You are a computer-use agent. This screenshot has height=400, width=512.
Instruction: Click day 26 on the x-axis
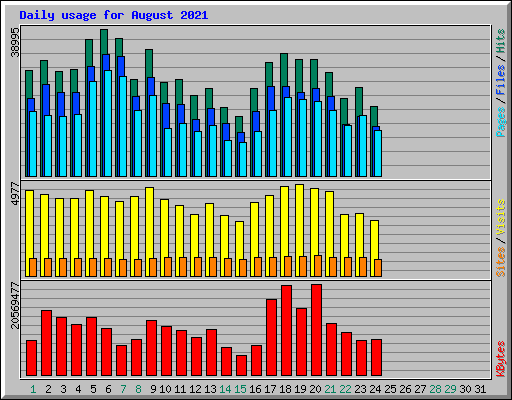(405, 389)
